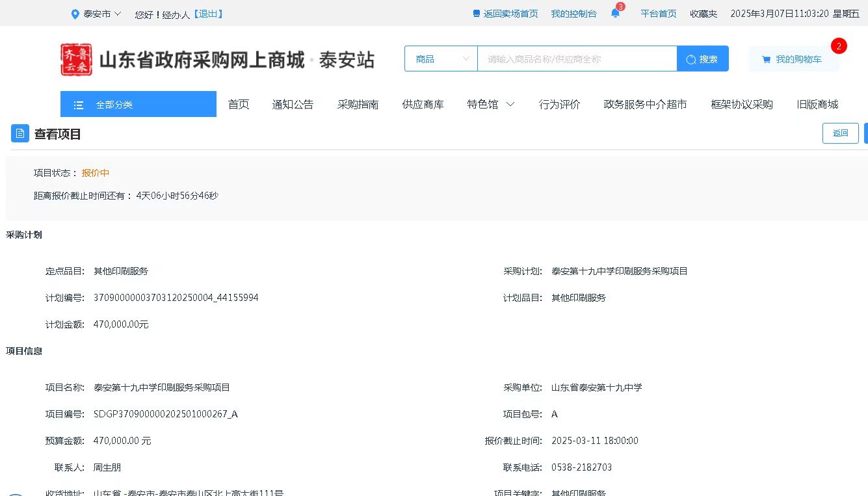Click the 【退出】 logout link
868x496 pixels.
tap(208, 14)
